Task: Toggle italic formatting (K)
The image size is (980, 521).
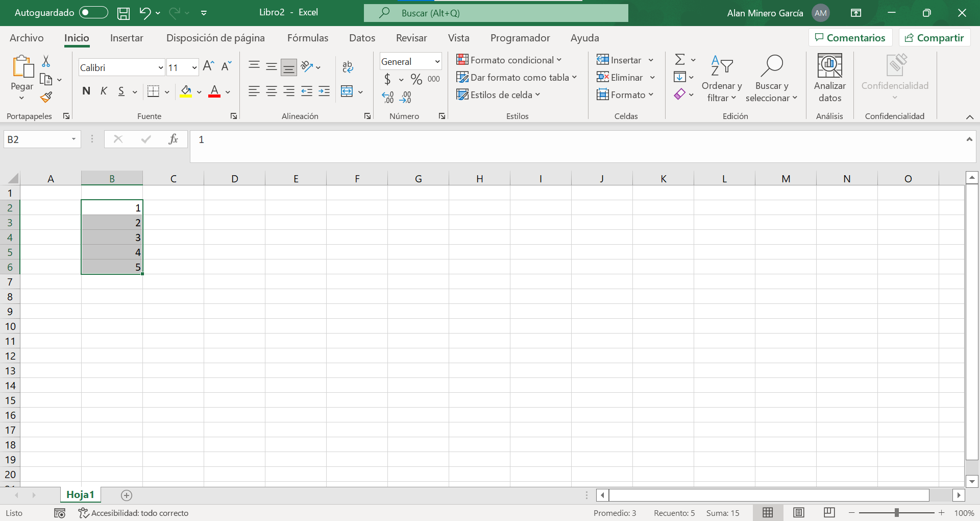Action: (104, 91)
